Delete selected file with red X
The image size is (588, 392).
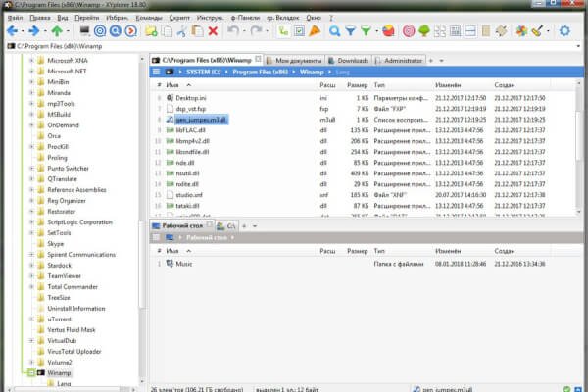(x=213, y=31)
